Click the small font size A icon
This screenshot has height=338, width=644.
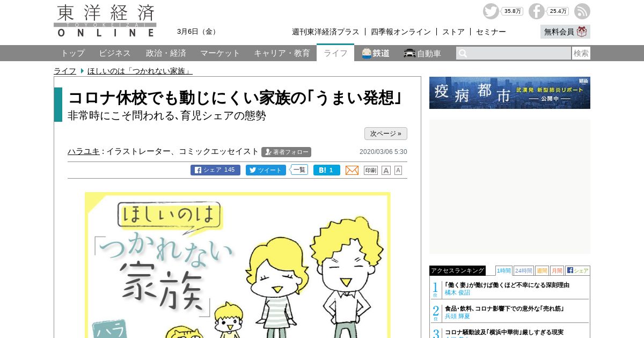[x=398, y=170]
